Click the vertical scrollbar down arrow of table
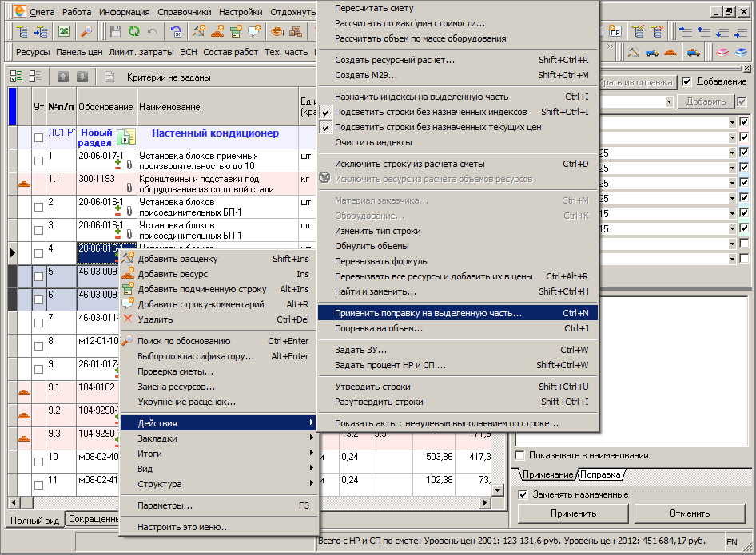The height and width of the screenshot is (555, 756). coord(498,490)
